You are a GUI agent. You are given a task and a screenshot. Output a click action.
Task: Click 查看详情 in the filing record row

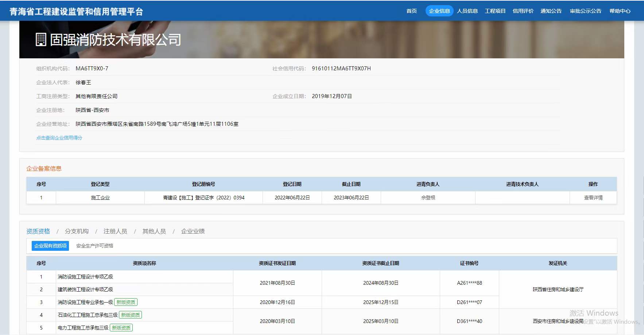tap(593, 198)
